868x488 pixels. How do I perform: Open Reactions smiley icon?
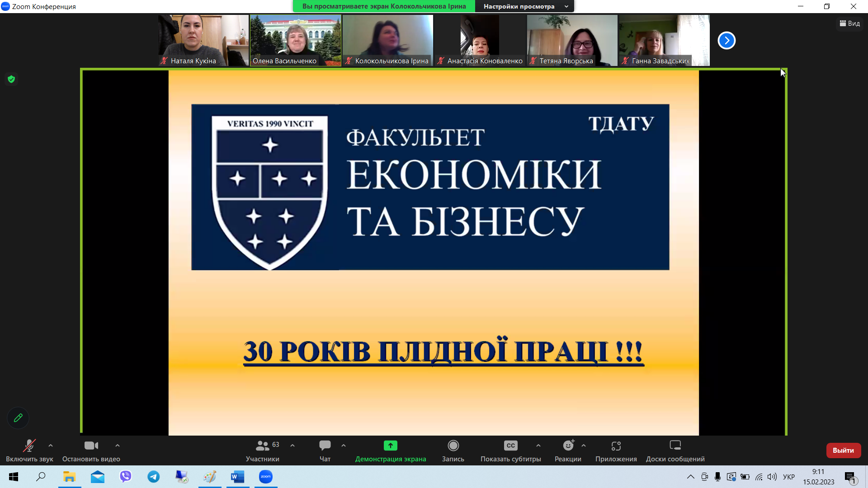click(568, 446)
